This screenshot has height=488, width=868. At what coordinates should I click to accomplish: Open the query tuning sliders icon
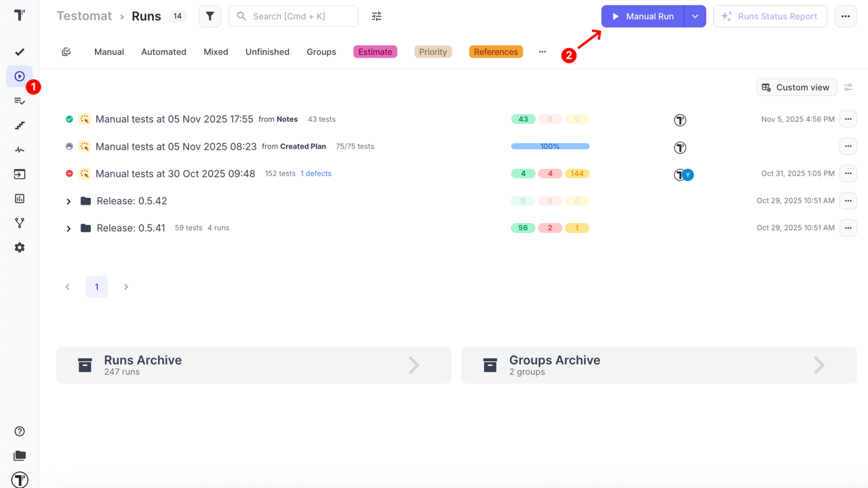click(376, 16)
